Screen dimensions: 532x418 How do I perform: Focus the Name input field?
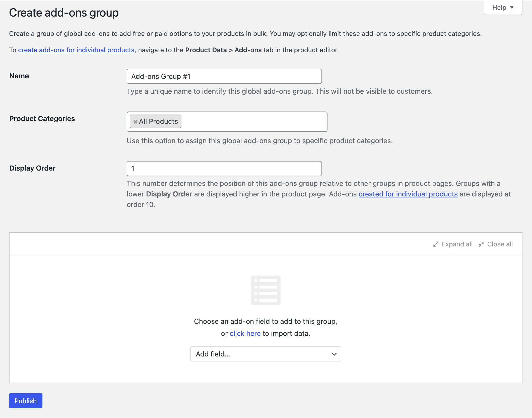[x=224, y=76]
